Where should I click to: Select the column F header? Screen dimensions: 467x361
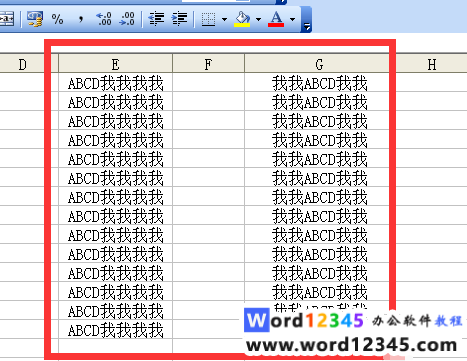point(208,64)
